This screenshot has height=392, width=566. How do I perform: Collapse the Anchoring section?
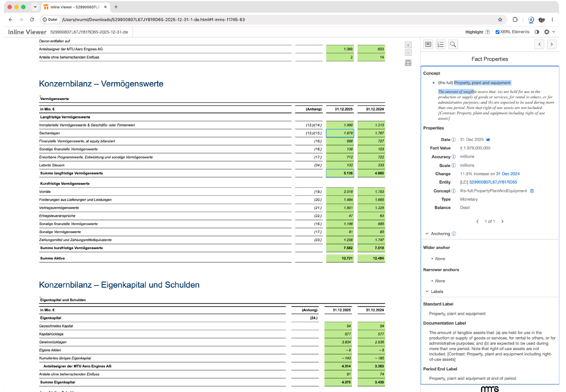(427, 234)
